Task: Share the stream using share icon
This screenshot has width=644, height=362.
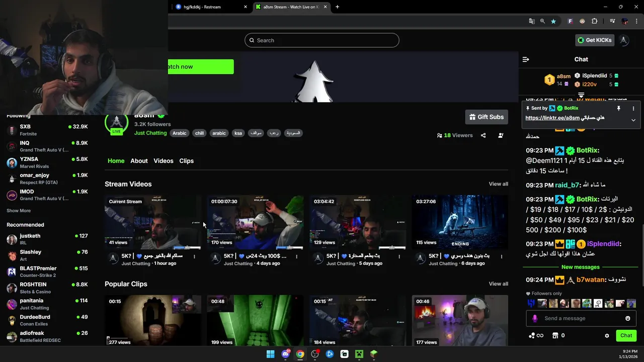Action: pos(483,135)
